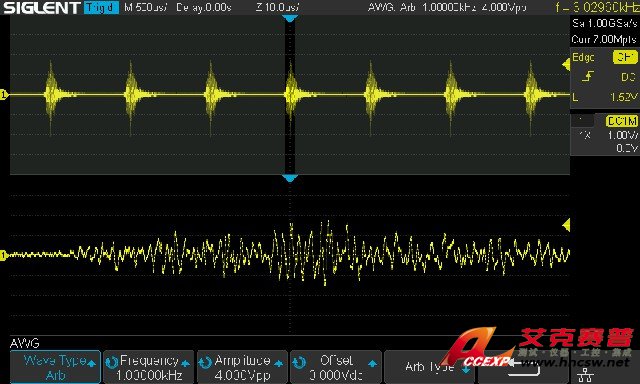The width and height of the screenshot is (640, 384).
Task: Click the Frequency adjust knob icon
Action: coord(111,362)
